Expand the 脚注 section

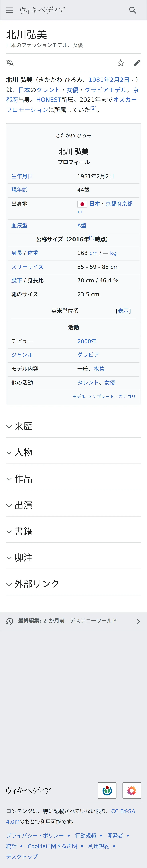pos(73,557)
